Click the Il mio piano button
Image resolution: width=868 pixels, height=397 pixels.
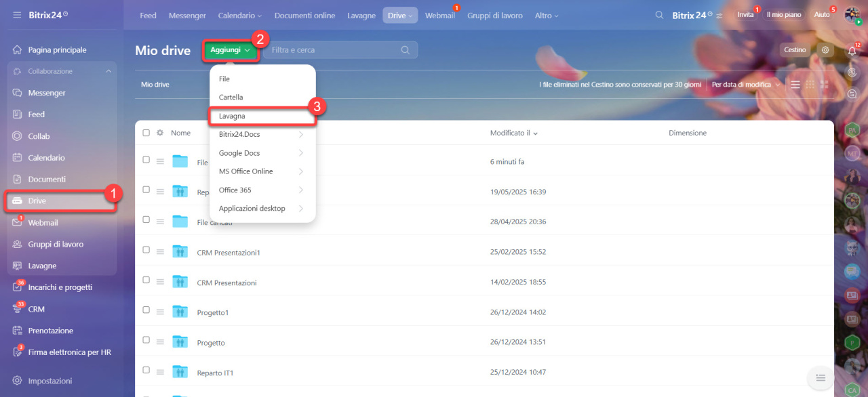click(x=784, y=15)
